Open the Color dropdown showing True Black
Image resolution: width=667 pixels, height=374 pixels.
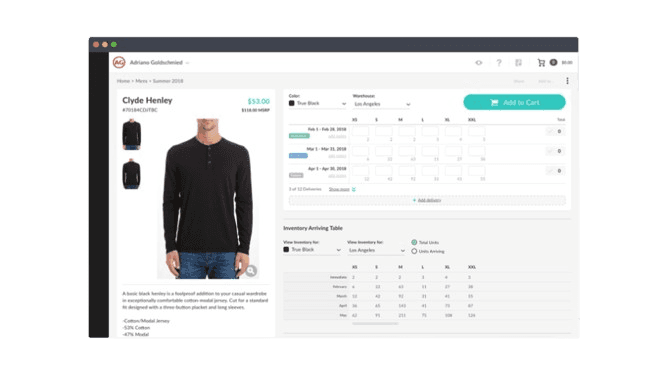click(317, 103)
